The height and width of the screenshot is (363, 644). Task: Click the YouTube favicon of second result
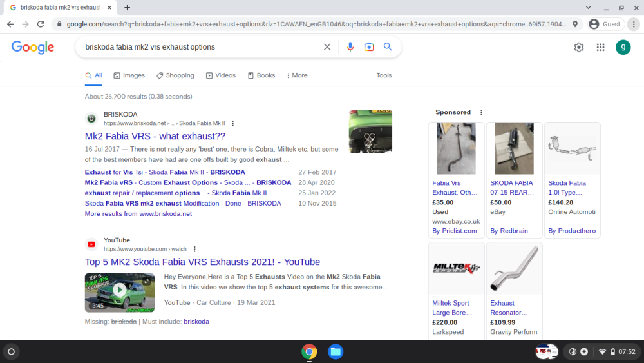click(x=91, y=244)
